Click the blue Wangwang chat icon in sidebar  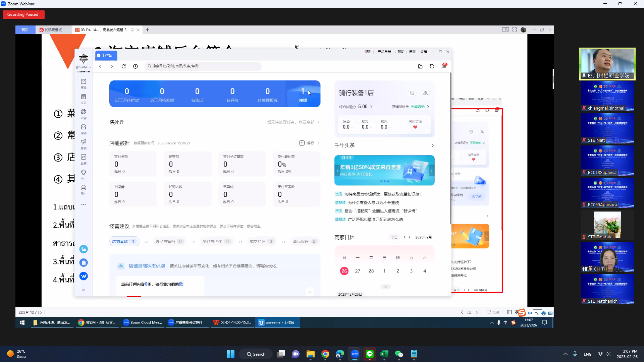[84, 276]
